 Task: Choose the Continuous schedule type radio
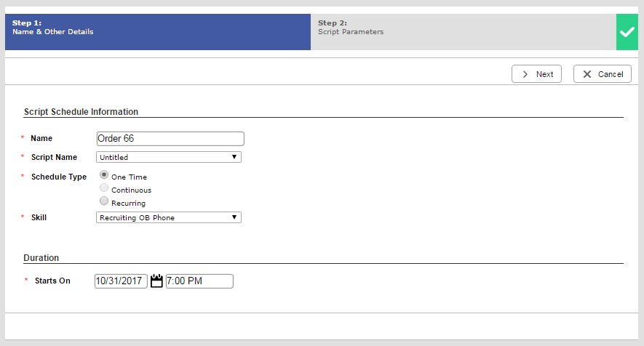point(104,188)
